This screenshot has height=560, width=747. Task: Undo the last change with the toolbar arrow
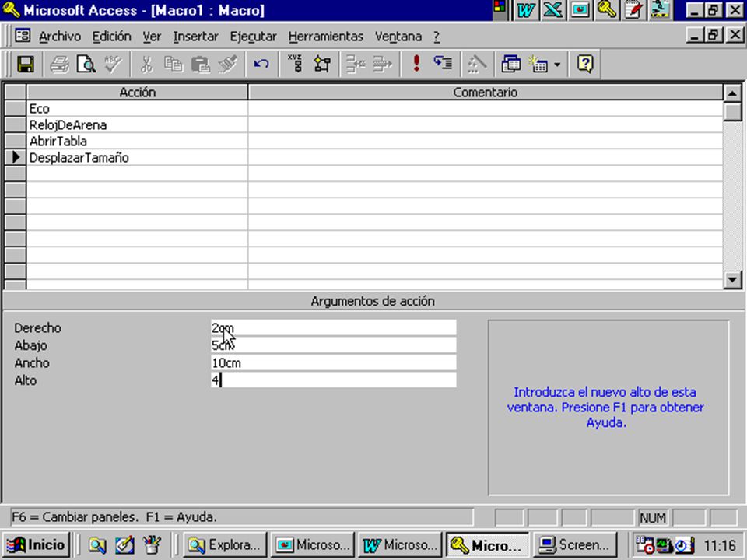click(x=261, y=64)
